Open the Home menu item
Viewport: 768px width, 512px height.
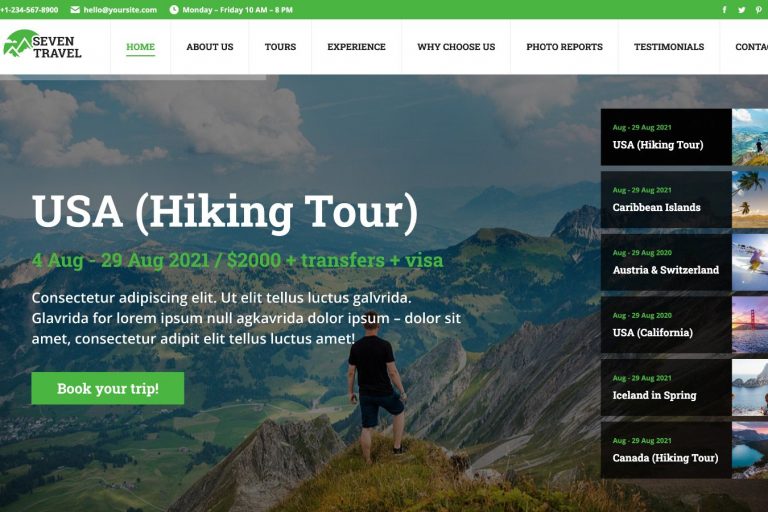141,47
